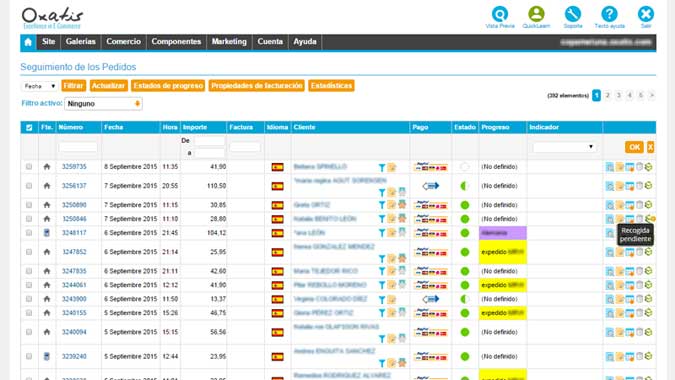Screen dimensions: 675x380
Task: Open the Marketing menu
Action: coord(229,42)
